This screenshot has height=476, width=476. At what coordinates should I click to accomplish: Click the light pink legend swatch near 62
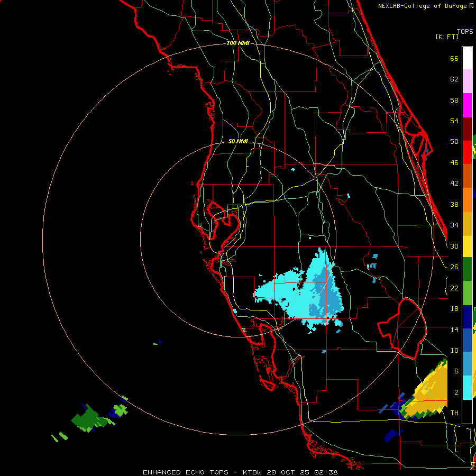(467, 81)
